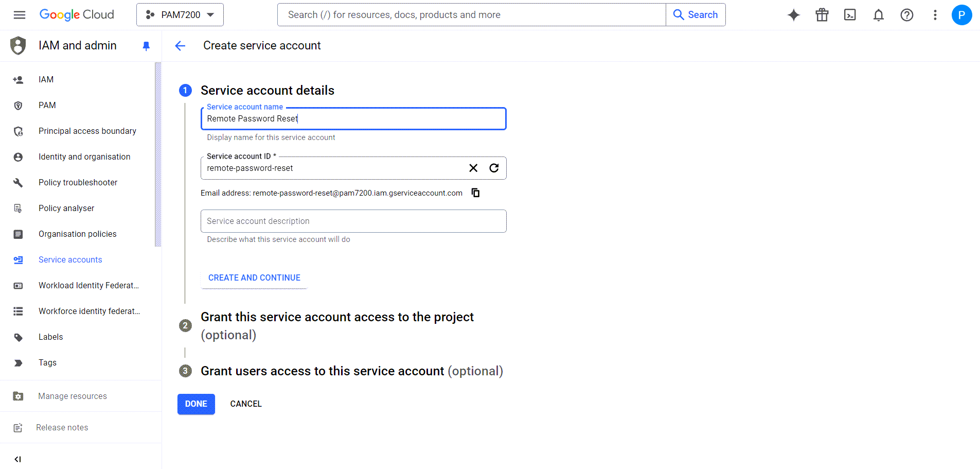Open the Gemini AI assistant sparkle icon

point(793,15)
